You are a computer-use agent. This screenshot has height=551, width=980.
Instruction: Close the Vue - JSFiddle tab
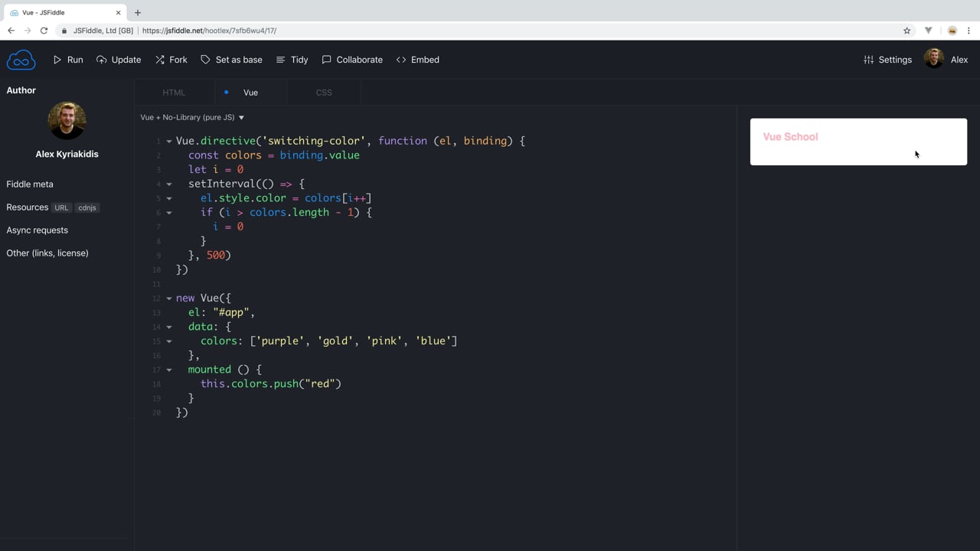(118, 12)
